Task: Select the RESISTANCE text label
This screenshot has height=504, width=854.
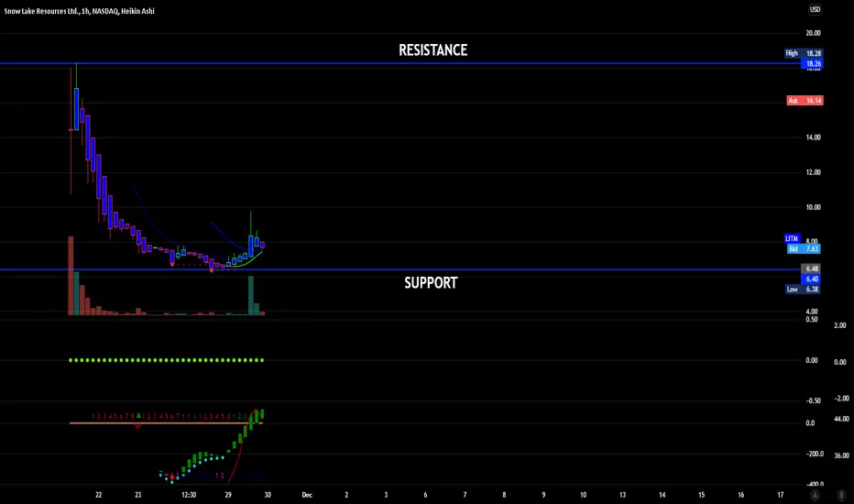Action: point(433,50)
